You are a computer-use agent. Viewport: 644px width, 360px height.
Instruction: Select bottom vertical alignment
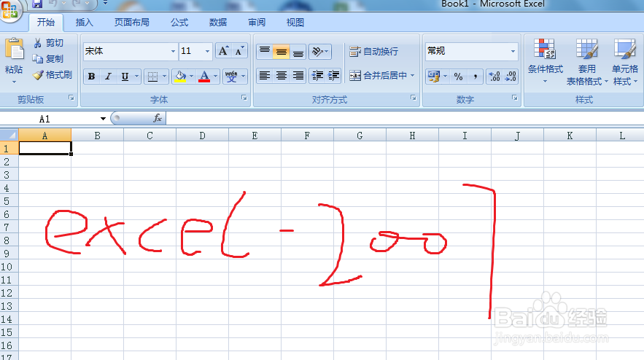298,52
